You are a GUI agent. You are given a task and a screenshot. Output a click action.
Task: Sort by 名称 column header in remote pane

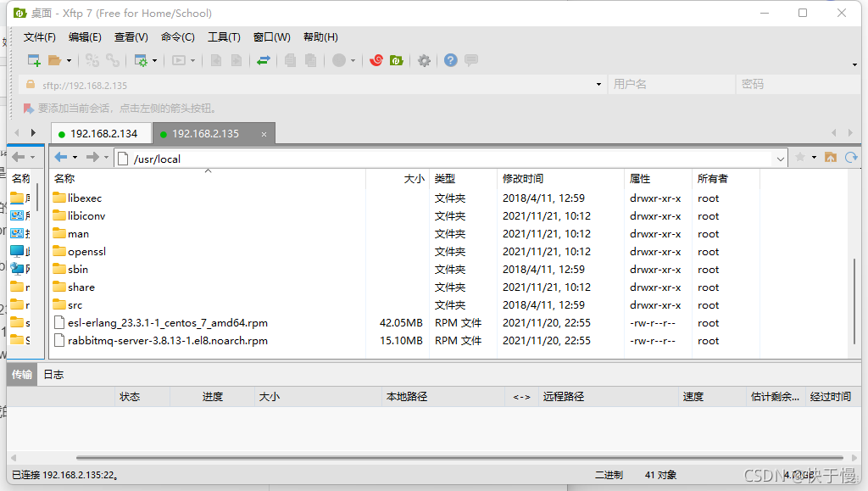pos(208,178)
